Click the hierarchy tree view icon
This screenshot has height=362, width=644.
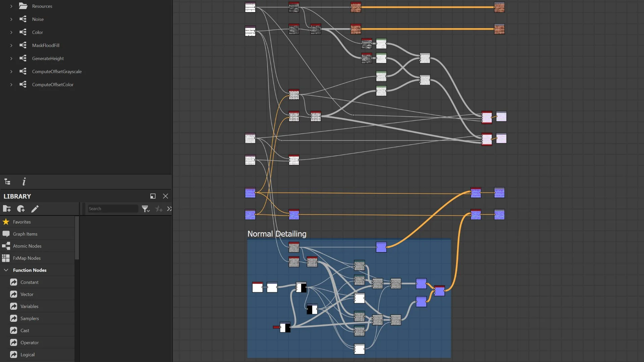point(7,182)
